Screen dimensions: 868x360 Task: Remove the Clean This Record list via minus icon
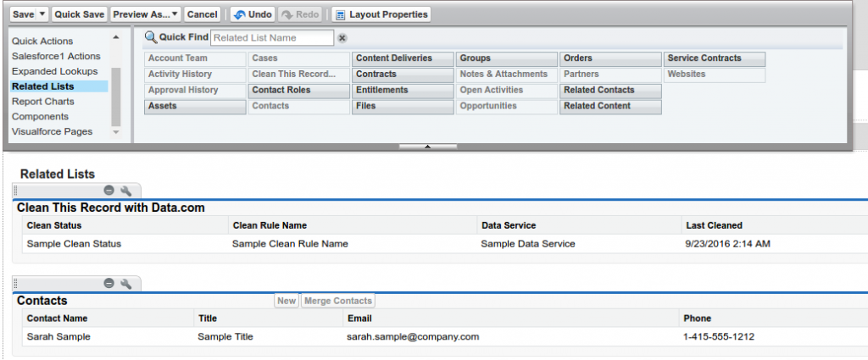pyautogui.click(x=108, y=191)
